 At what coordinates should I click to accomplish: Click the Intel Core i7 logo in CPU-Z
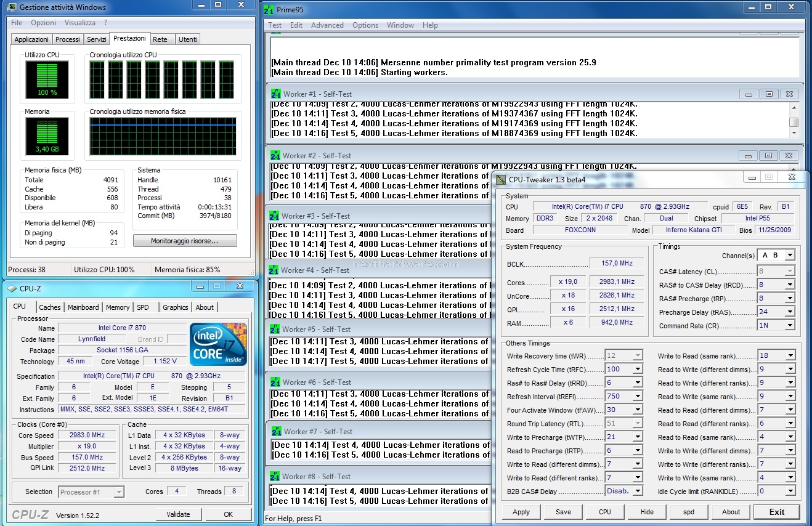tap(219, 344)
